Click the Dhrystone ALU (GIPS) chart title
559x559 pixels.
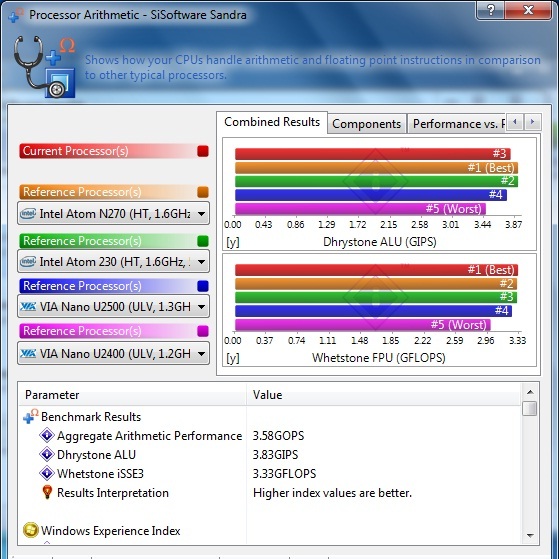click(x=379, y=242)
